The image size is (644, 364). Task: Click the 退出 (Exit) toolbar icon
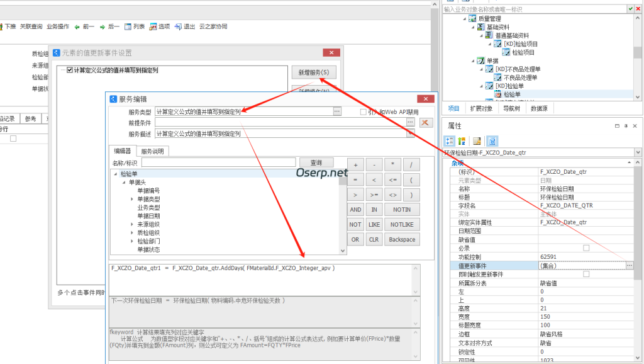(177, 26)
